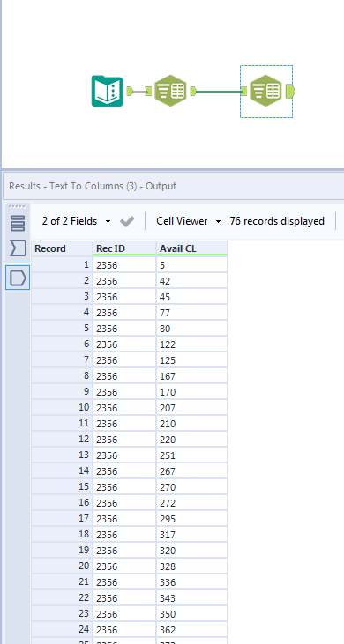The width and height of the screenshot is (344, 644).
Task: Select Avail CL cell with value 362
Action: pos(191,630)
